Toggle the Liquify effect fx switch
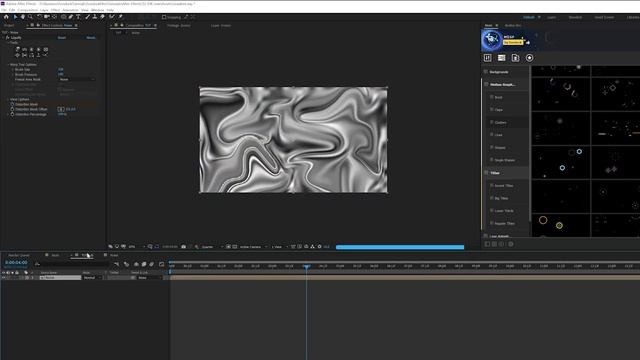Image resolution: width=640 pixels, height=360 pixels. click(7, 38)
